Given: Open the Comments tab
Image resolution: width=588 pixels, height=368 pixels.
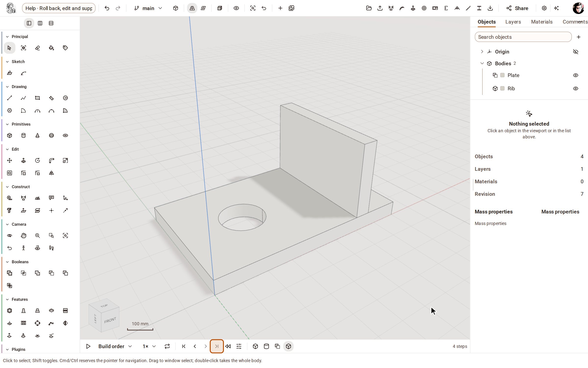Looking at the screenshot, I should tap(575, 22).
